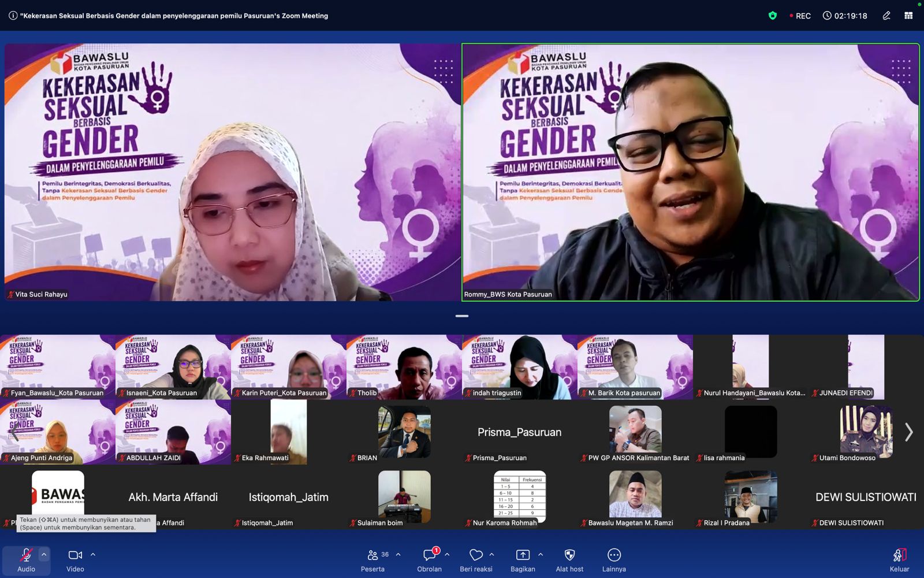This screenshot has height=578, width=924.
Task: Select BRIAN's video tile
Action: pyautogui.click(x=404, y=432)
